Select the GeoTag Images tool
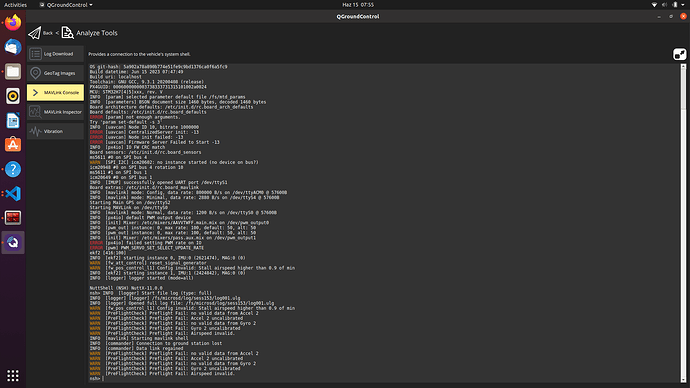The height and width of the screenshot is (388, 690). point(55,73)
